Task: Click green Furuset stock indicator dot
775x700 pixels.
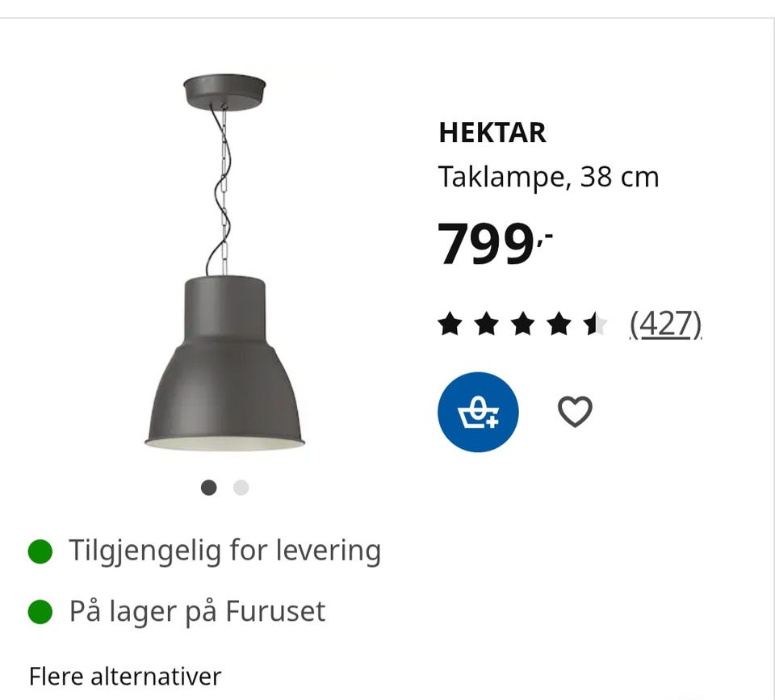Action: coord(40,612)
